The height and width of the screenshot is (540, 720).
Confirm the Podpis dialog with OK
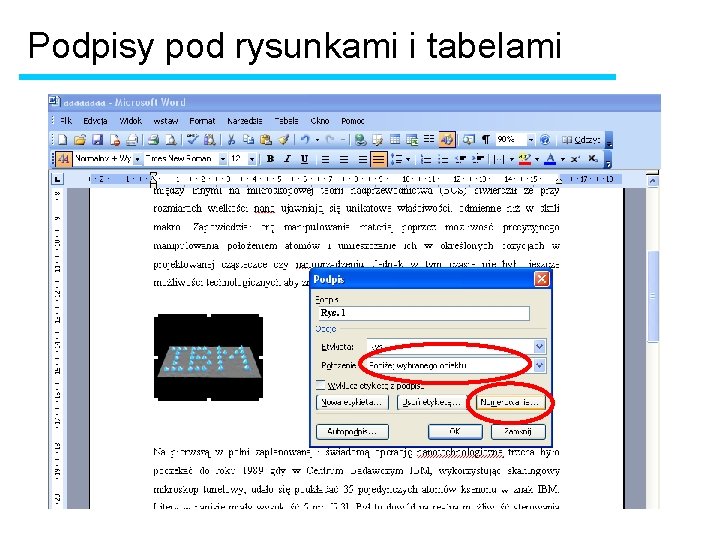[x=455, y=432]
